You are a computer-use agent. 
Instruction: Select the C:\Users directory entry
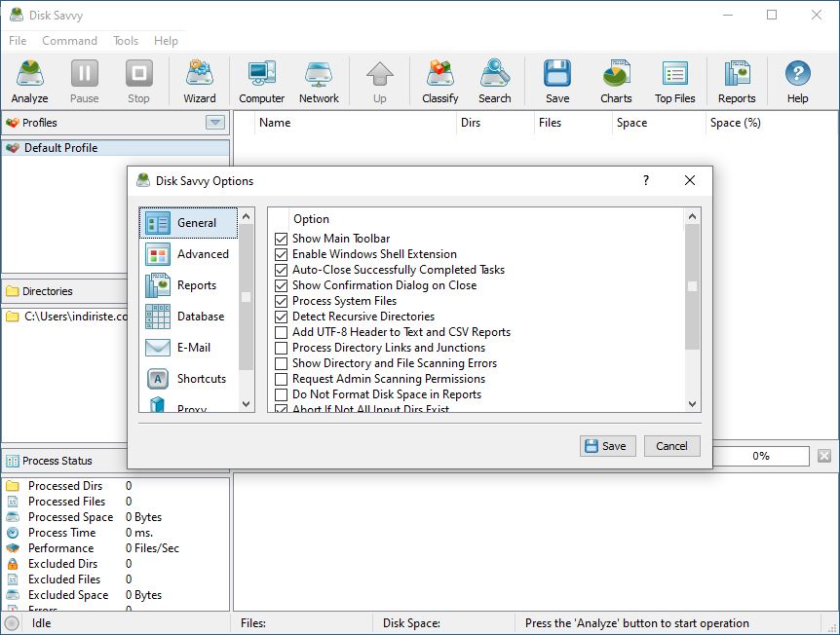pos(66,317)
